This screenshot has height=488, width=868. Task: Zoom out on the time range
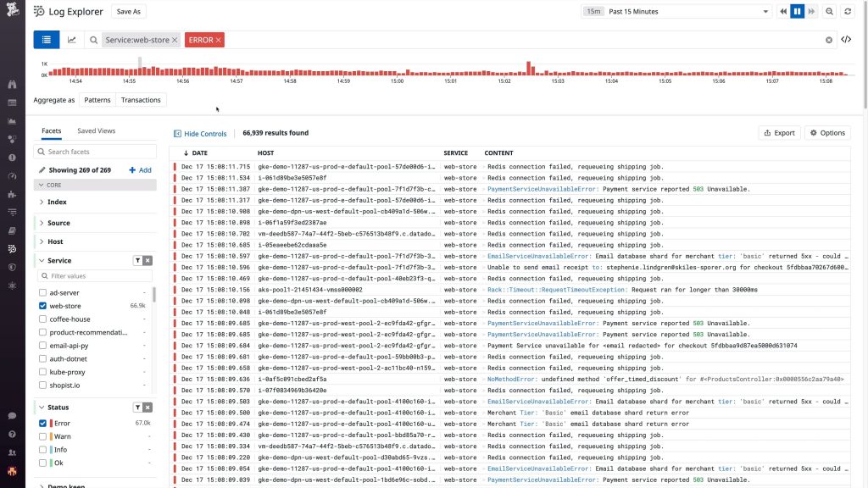(x=830, y=11)
